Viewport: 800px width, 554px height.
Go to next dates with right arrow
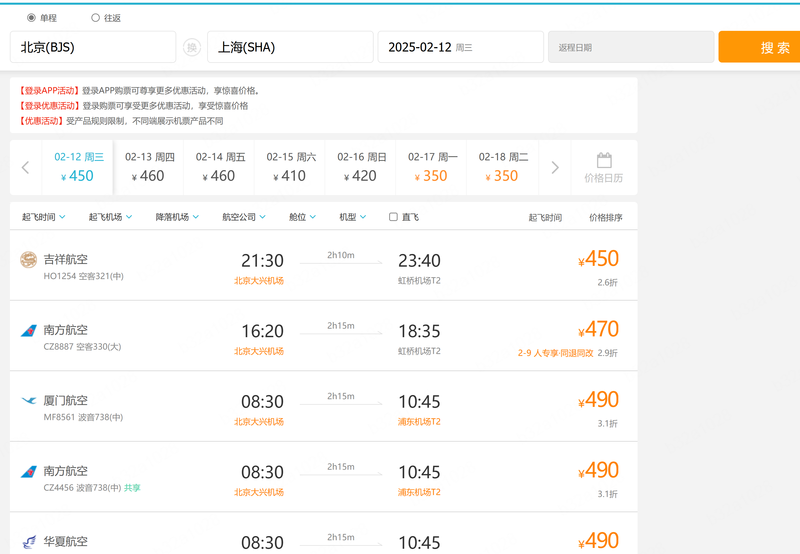555,167
